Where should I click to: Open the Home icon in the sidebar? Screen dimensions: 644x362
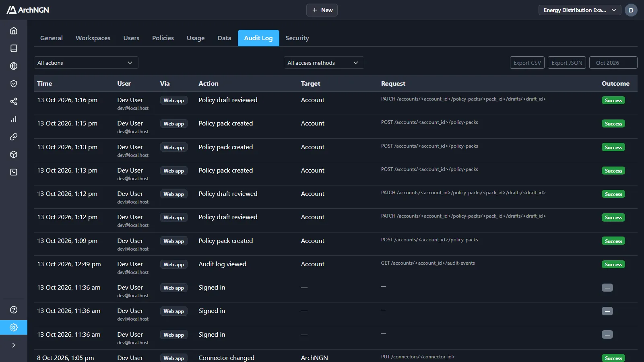point(14,31)
